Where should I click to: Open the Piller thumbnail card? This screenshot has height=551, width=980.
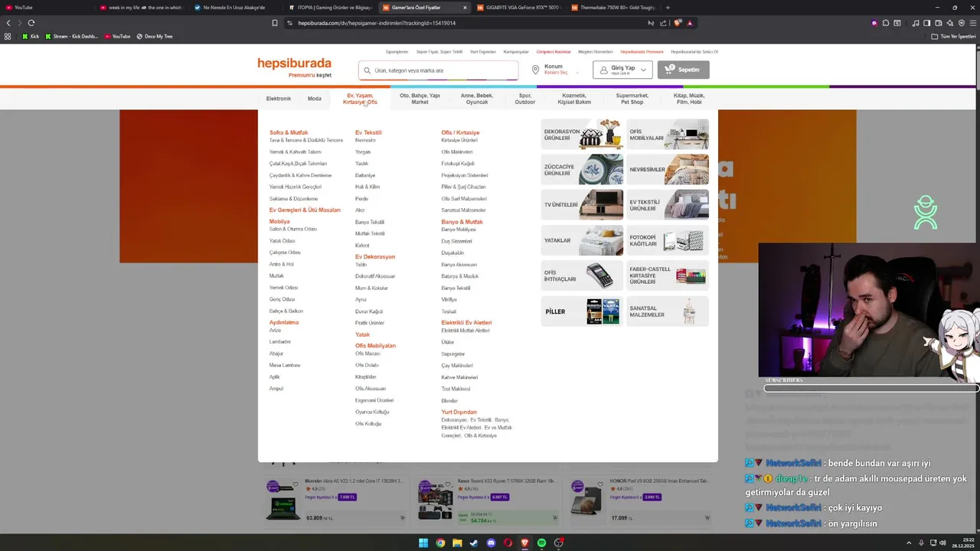coord(582,311)
